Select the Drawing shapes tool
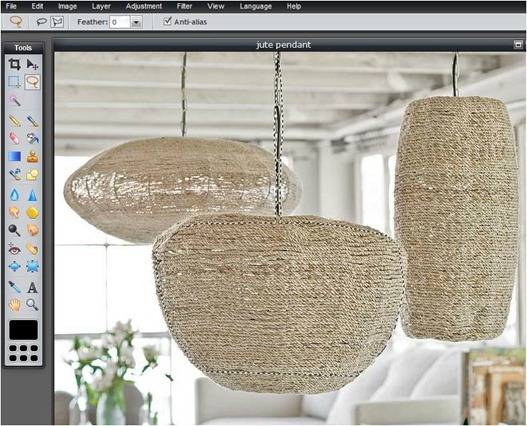Screen dimensions: 527x426 coord(32,174)
